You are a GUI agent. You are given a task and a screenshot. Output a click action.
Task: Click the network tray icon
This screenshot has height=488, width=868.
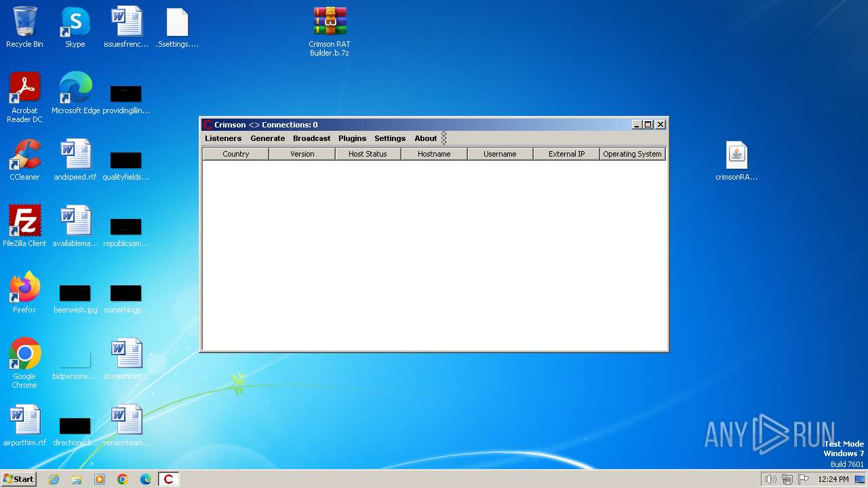787,479
